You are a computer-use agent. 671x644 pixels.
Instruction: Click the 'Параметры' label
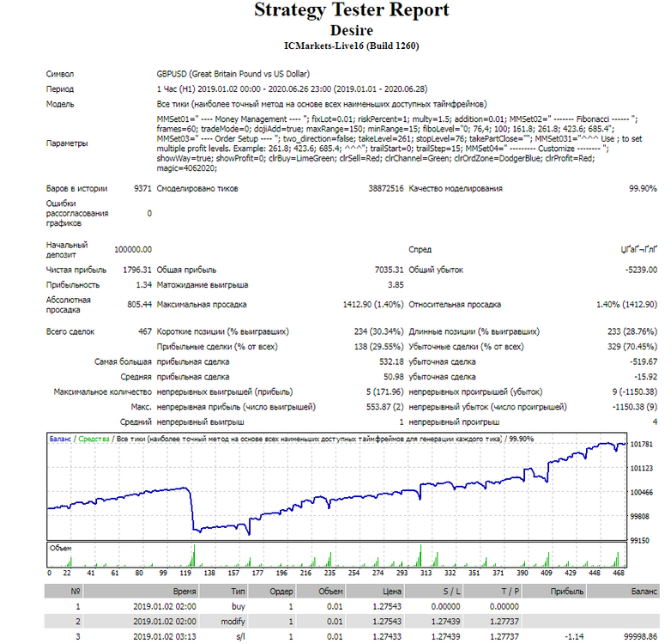(67, 143)
